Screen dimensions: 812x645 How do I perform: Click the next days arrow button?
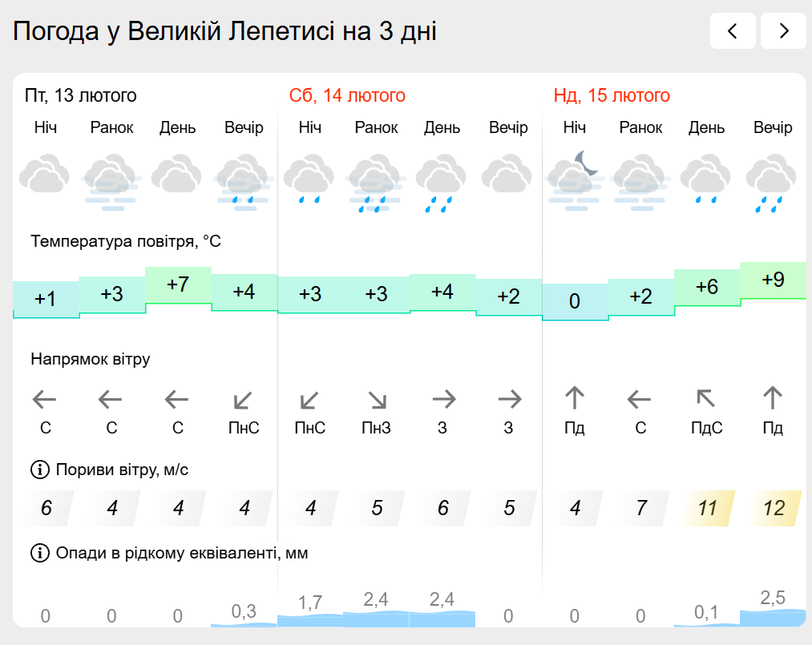pyautogui.click(x=783, y=31)
